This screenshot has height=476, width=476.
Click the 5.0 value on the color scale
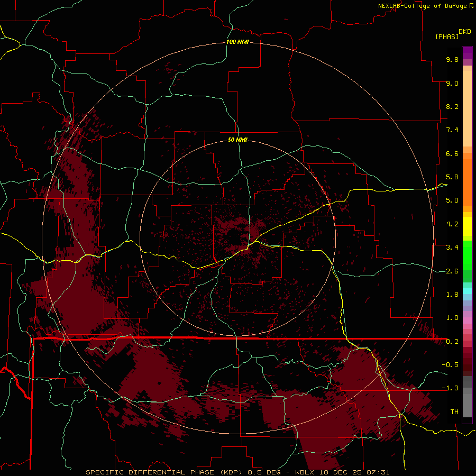point(452,200)
